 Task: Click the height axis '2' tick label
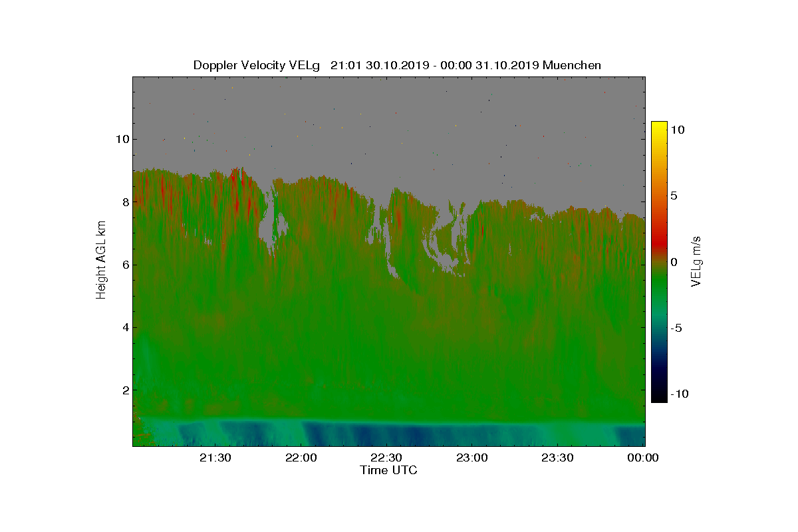tap(124, 390)
